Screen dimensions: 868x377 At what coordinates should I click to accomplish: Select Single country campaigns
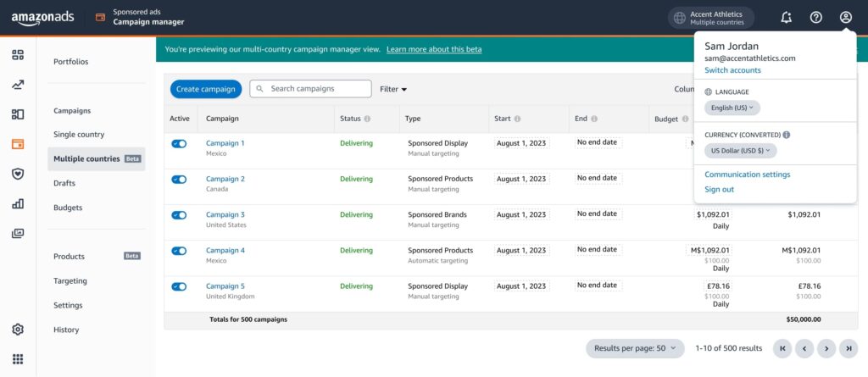79,135
